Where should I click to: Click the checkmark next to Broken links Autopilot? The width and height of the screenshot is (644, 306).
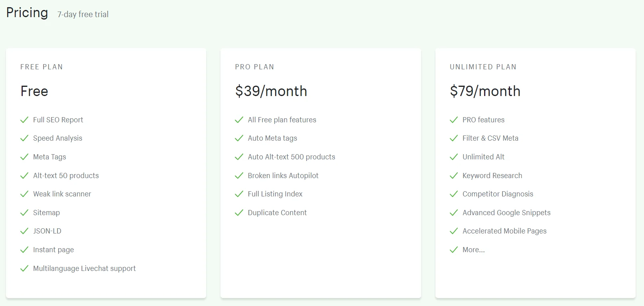[239, 176]
